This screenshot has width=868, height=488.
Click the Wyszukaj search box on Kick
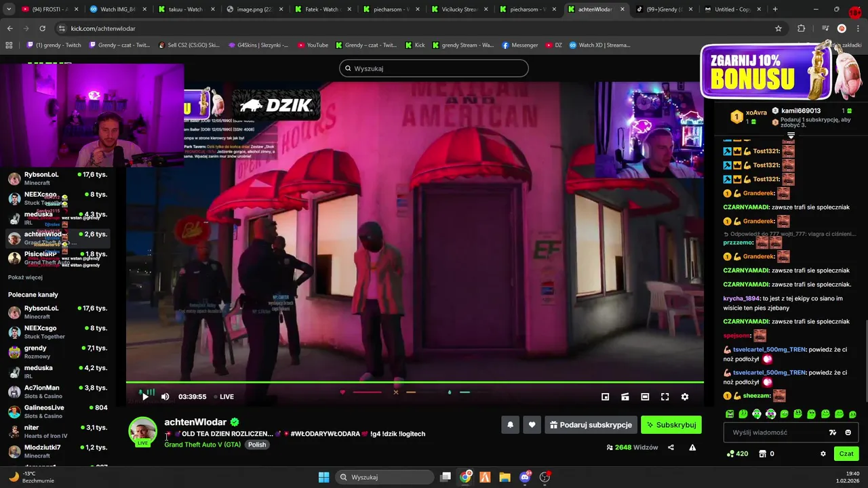click(x=434, y=68)
